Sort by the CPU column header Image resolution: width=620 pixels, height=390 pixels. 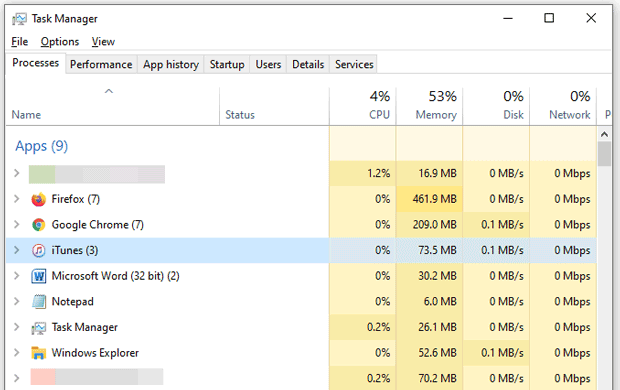coord(363,106)
